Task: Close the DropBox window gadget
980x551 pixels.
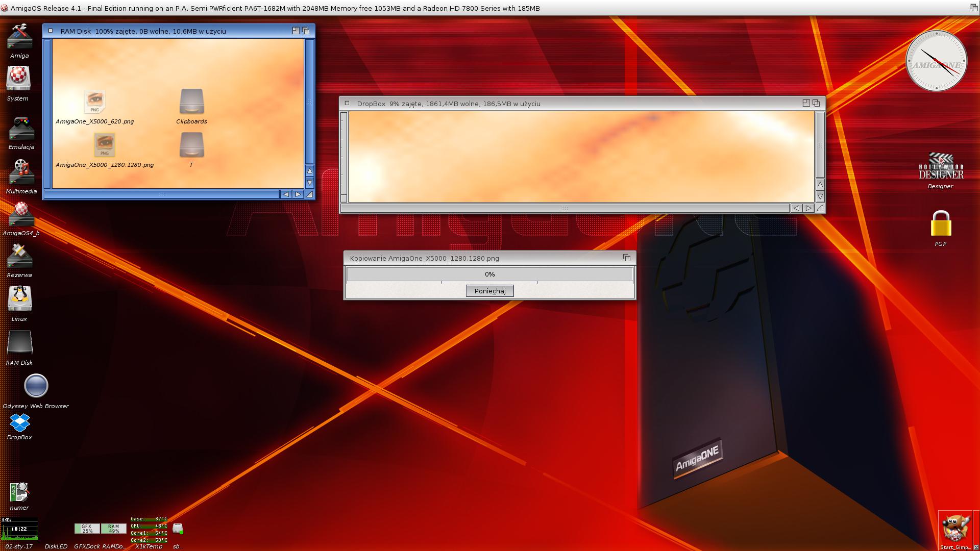Action: pos(347,103)
